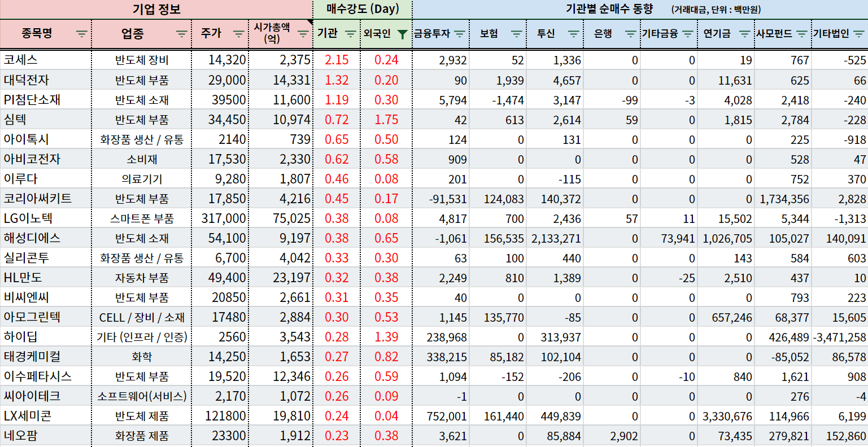Open the 종목명 column filter icon
This screenshot has width=868, height=447.
point(82,34)
